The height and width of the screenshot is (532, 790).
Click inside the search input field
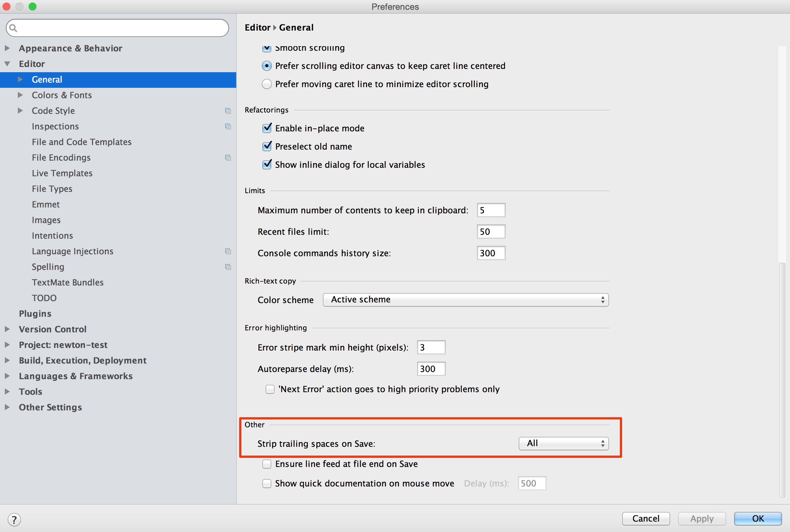tap(117, 28)
